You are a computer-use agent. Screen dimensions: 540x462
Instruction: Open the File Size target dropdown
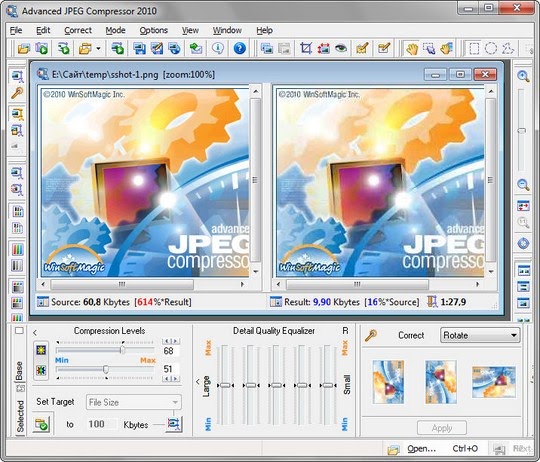134,402
